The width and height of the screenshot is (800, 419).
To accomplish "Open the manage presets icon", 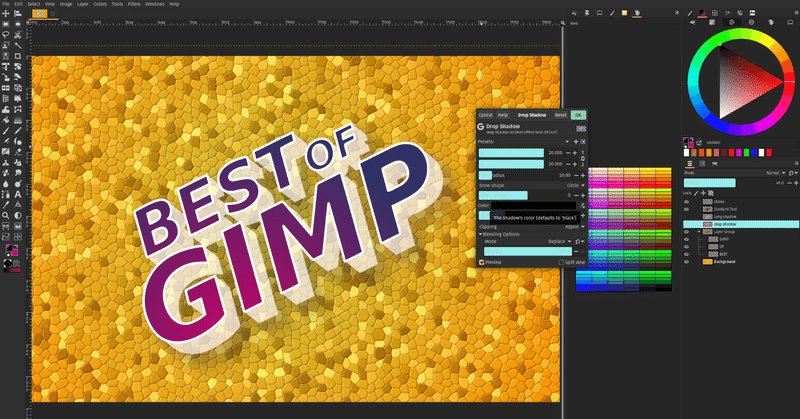I will click(583, 142).
